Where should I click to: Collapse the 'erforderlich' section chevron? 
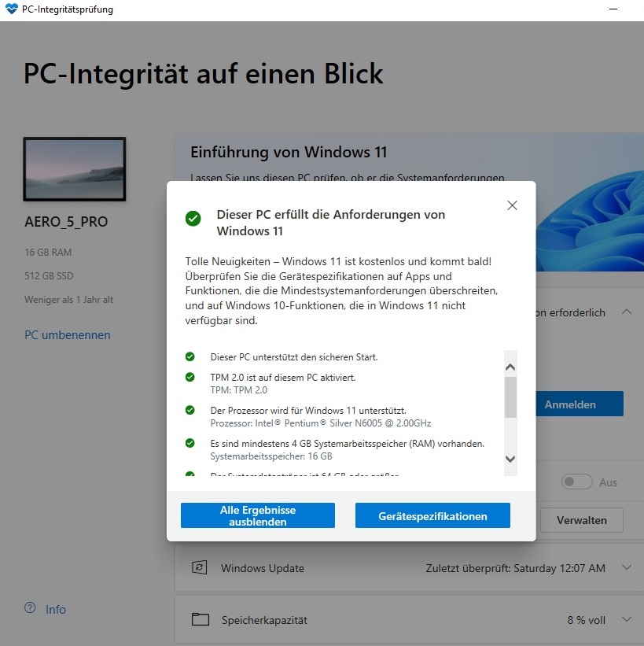click(626, 312)
